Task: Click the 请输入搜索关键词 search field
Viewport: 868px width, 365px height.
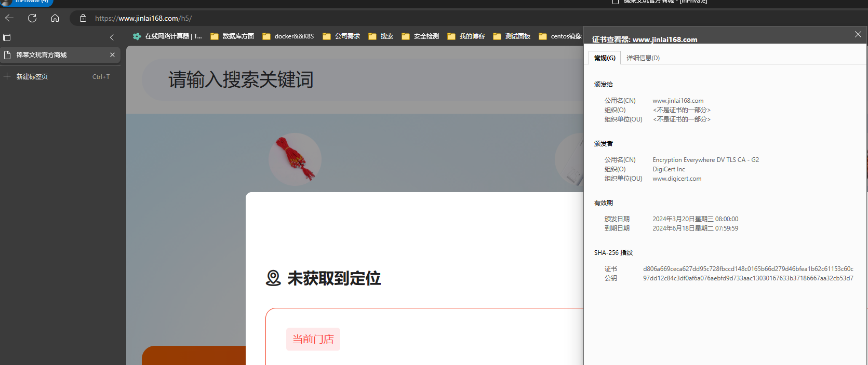Action: tap(363, 80)
